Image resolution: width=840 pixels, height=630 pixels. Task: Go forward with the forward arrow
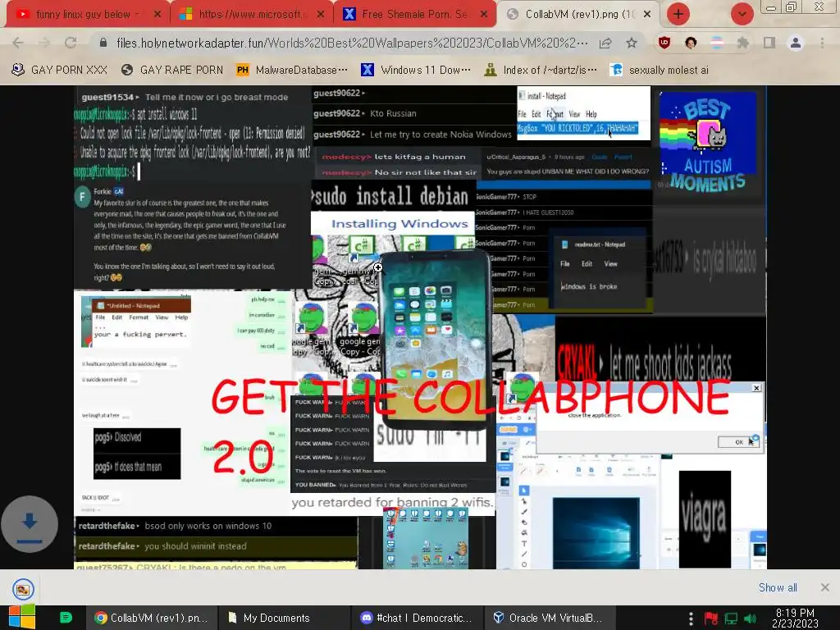coord(44,43)
